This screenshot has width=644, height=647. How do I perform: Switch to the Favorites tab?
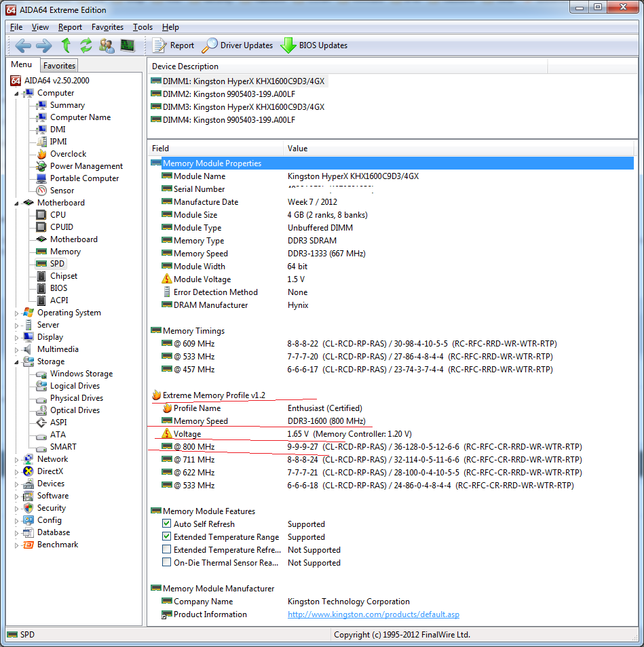[59, 66]
